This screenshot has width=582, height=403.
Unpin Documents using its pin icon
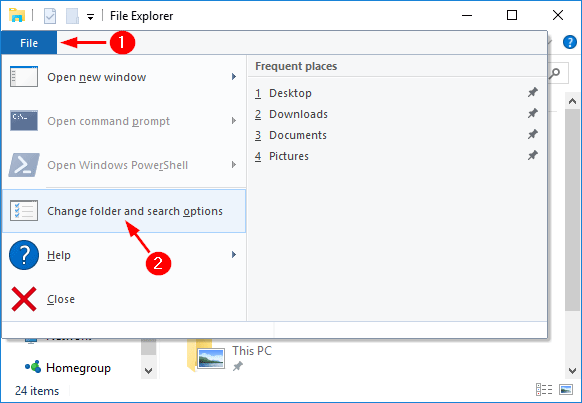pyautogui.click(x=533, y=134)
